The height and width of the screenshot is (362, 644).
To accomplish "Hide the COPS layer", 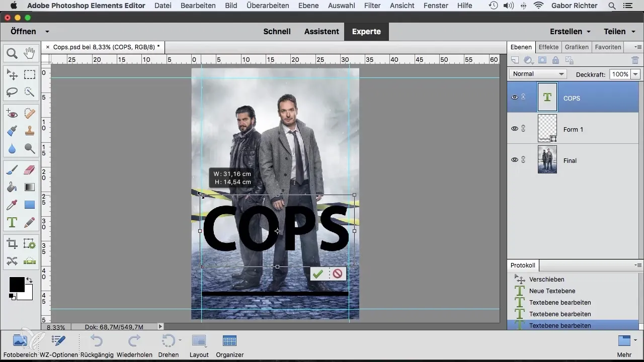I will pos(515,98).
